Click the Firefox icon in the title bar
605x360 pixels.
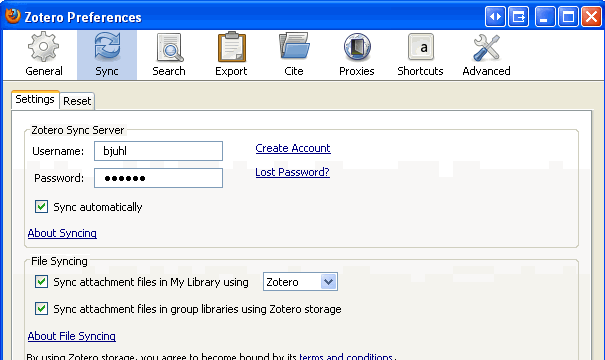[x=12, y=16]
